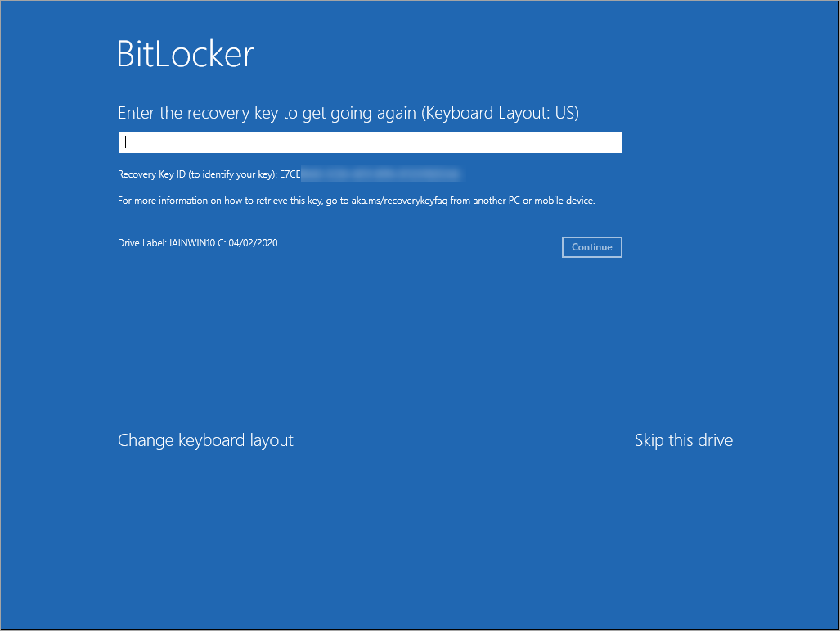This screenshot has width=840, height=631.
Task: Choose Skip this drive
Action: [684, 440]
